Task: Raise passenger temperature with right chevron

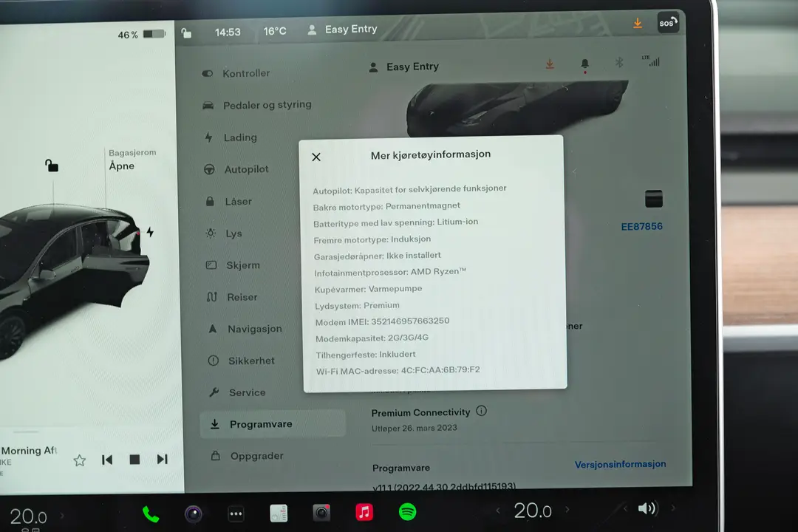Action: [567, 509]
